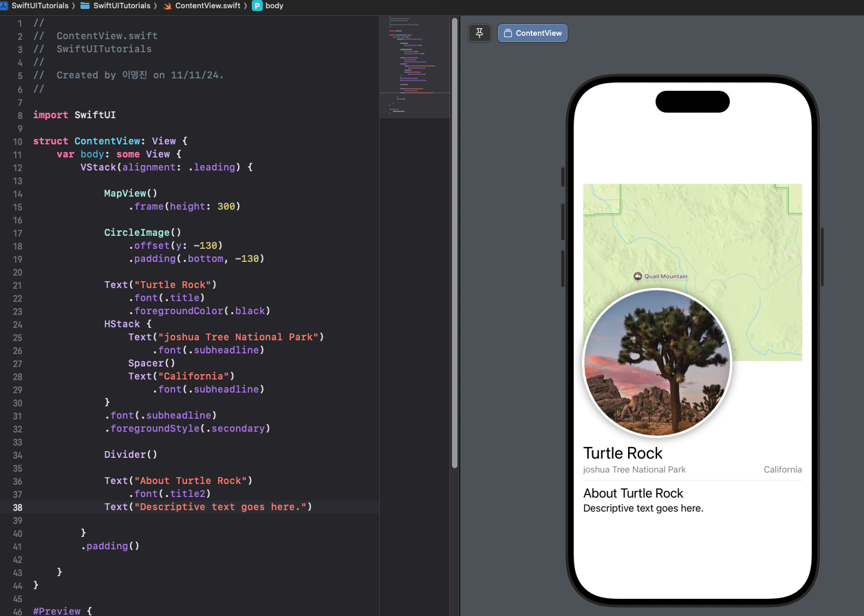Click the line number 38 gutter
This screenshot has height=616, width=864.
[x=17, y=507]
